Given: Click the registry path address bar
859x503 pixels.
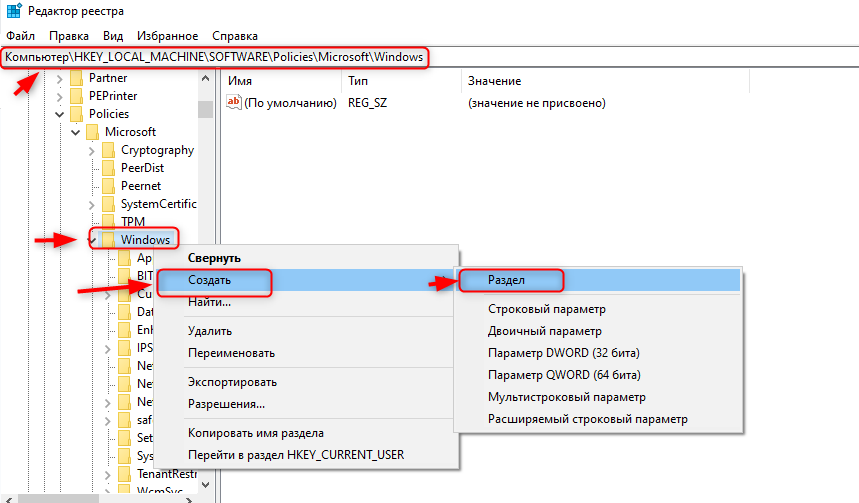Looking at the screenshot, I should (430, 57).
